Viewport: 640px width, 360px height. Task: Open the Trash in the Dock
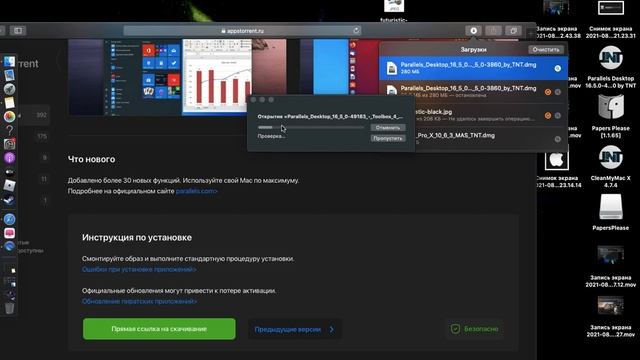tap(9, 308)
